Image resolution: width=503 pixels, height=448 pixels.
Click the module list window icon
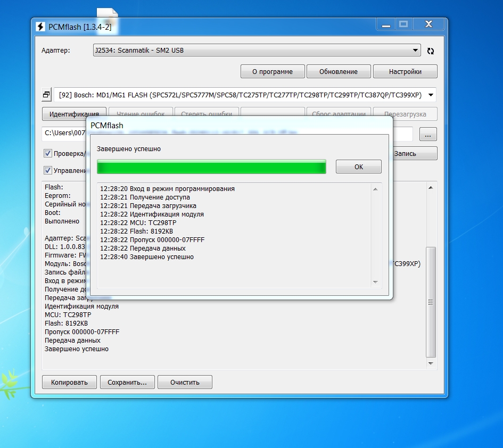pos(47,95)
